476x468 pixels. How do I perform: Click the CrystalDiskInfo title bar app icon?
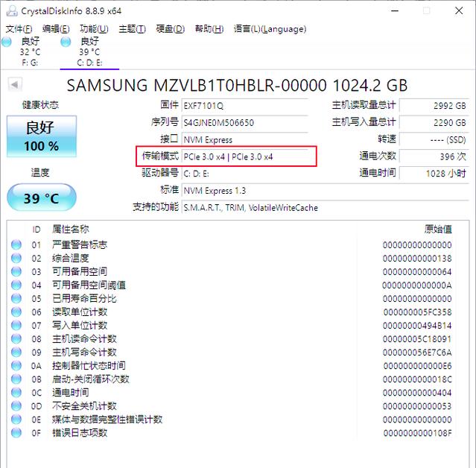tap(12, 11)
